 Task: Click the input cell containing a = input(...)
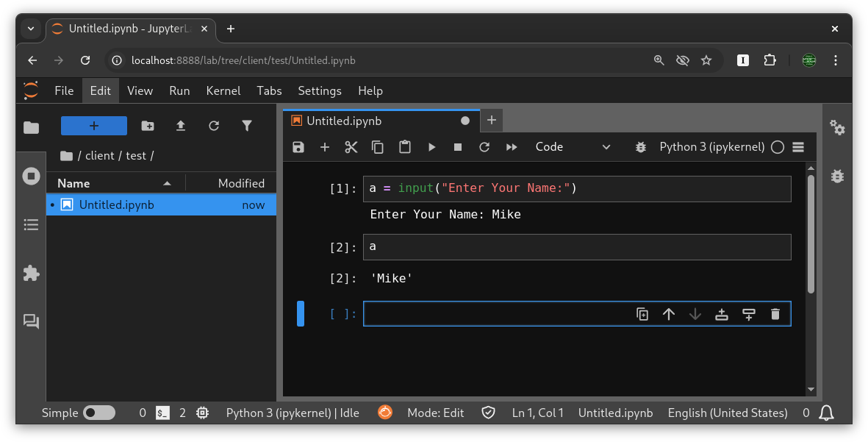coord(577,189)
